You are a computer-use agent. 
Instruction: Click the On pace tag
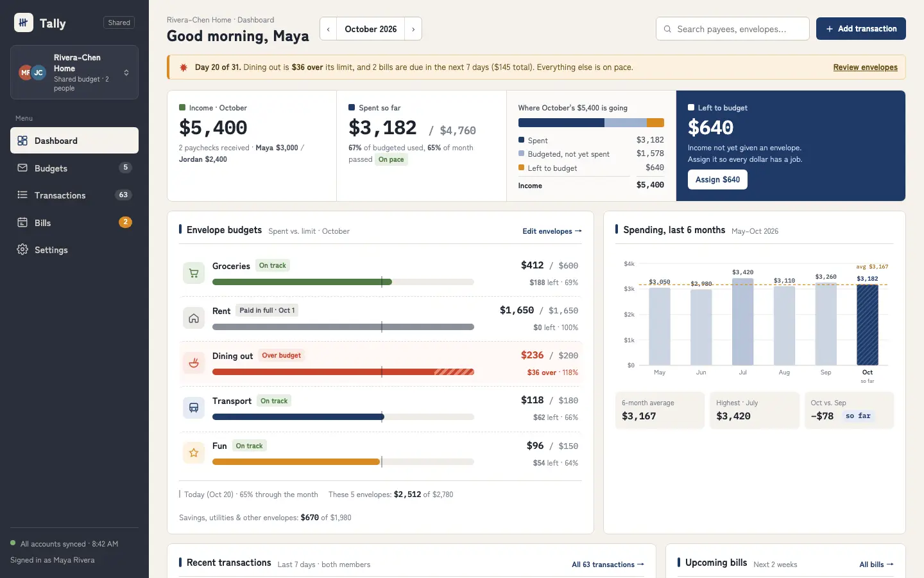(391, 159)
